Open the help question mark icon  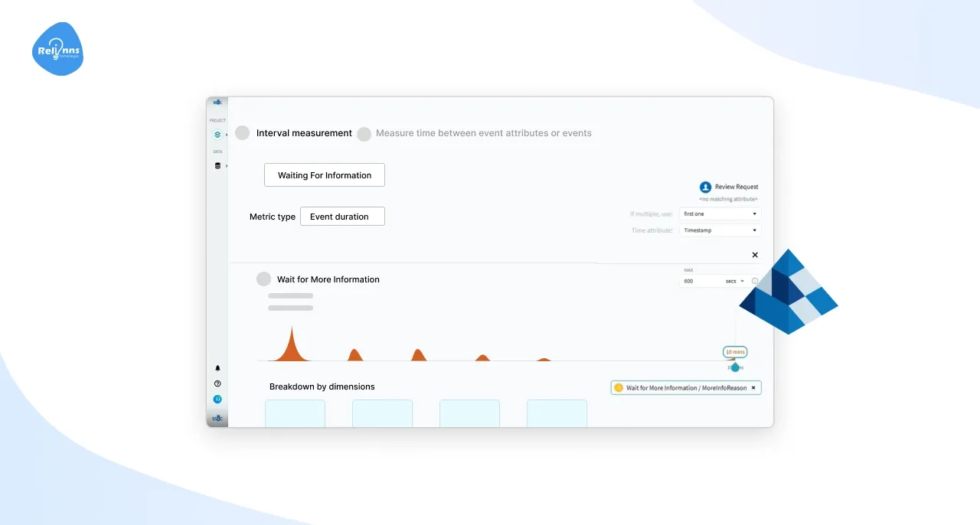(217, 383)
